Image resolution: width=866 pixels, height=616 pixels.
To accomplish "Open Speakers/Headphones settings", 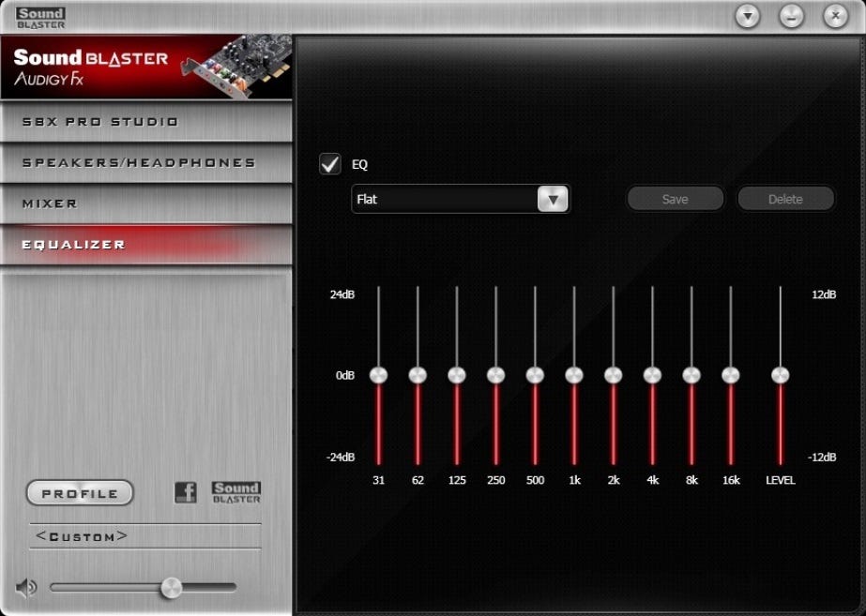I will 146,162.
